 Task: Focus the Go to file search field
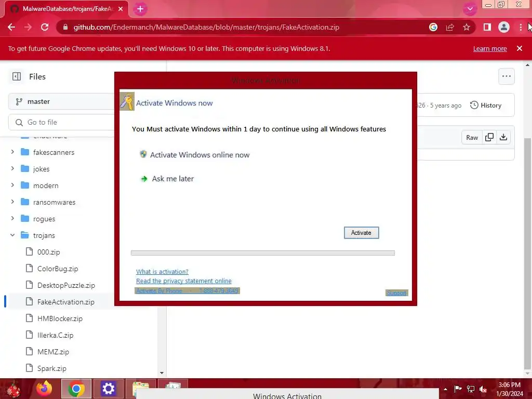pyautogui.click(x=61, y=122)
